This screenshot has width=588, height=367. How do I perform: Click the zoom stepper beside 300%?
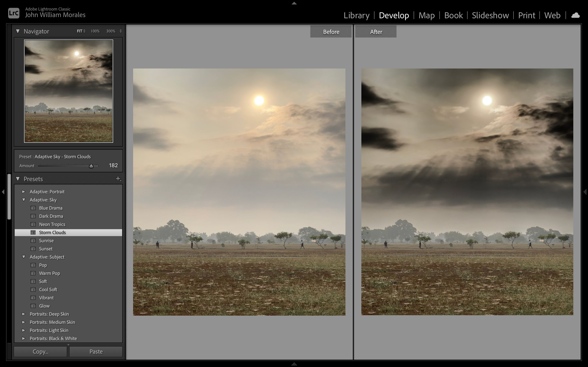(x=121, y=31)
